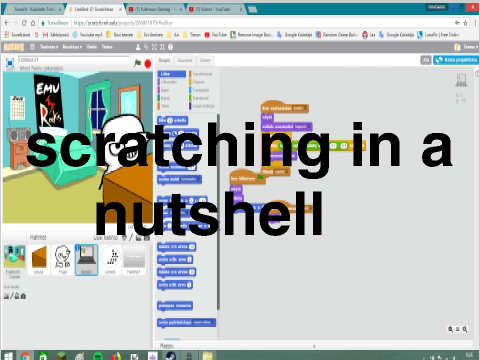
Task: Click the Scratch logo in the menu bar
Action: 14,47
